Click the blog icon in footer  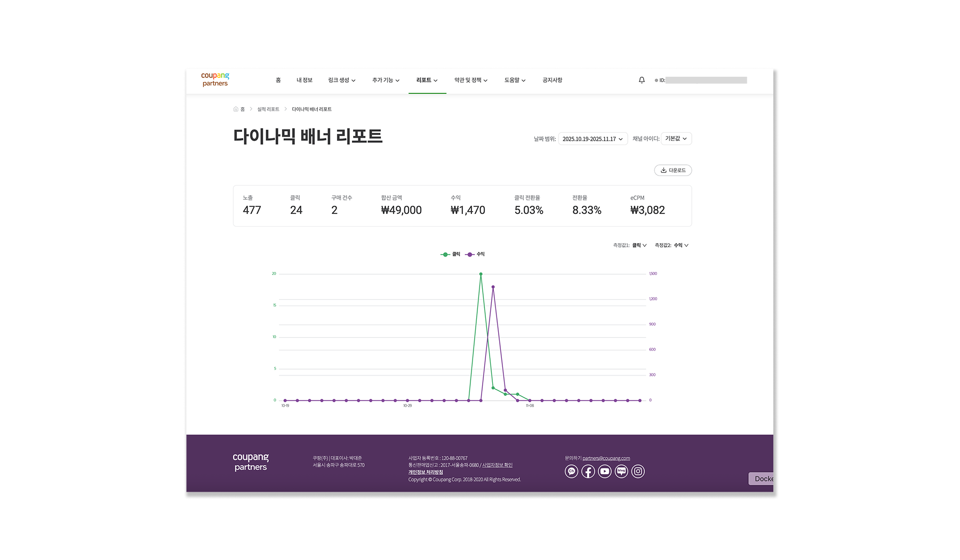[x=621, y=471]
